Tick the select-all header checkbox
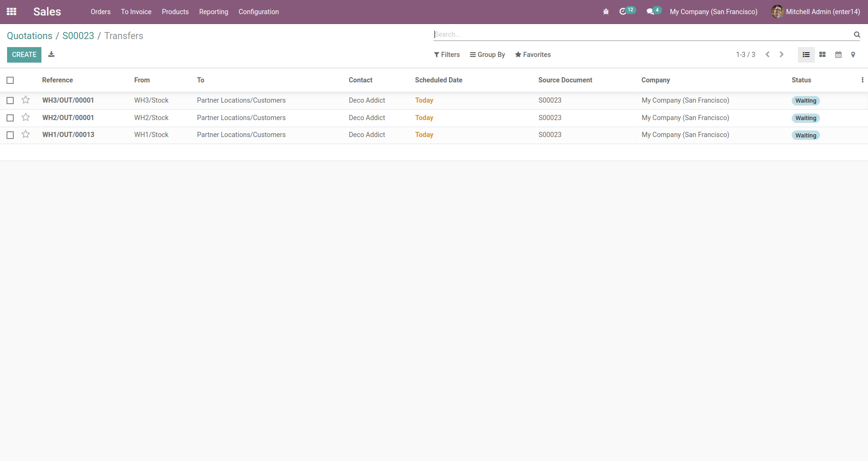 pos(10,80)
